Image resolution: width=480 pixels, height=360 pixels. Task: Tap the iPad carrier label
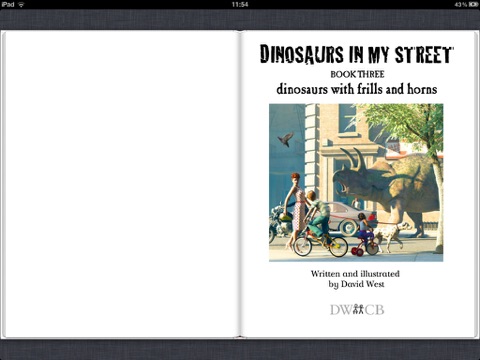8,4
